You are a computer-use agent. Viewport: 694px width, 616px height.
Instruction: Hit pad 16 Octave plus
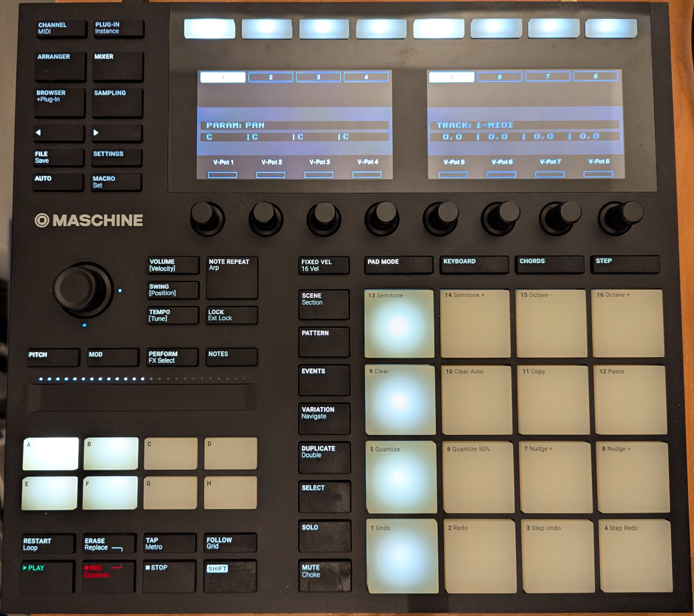tap(628, 323)
